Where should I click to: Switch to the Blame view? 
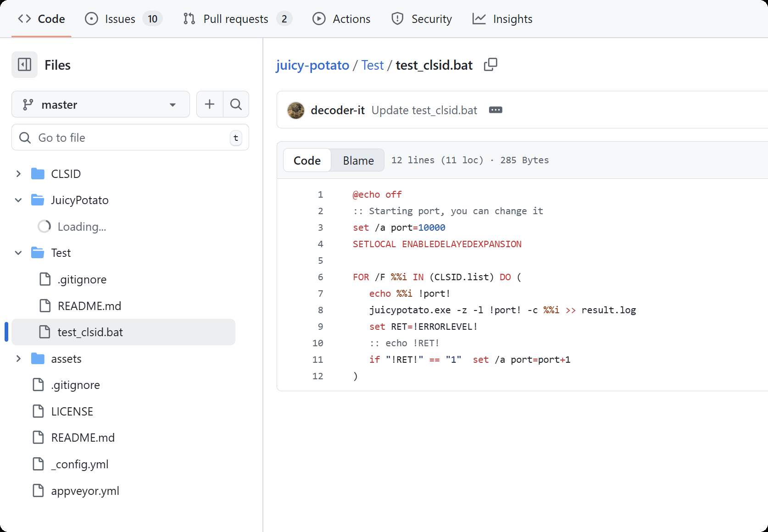pos(358,160)
